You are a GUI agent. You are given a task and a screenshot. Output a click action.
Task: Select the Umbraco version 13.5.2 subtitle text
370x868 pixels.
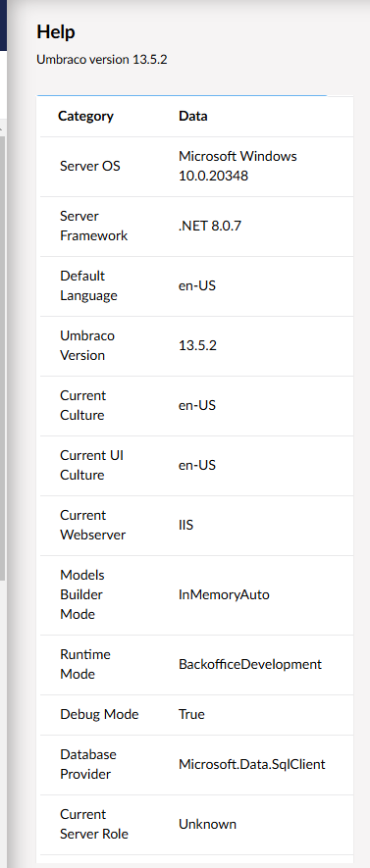(x=102, y=59)
